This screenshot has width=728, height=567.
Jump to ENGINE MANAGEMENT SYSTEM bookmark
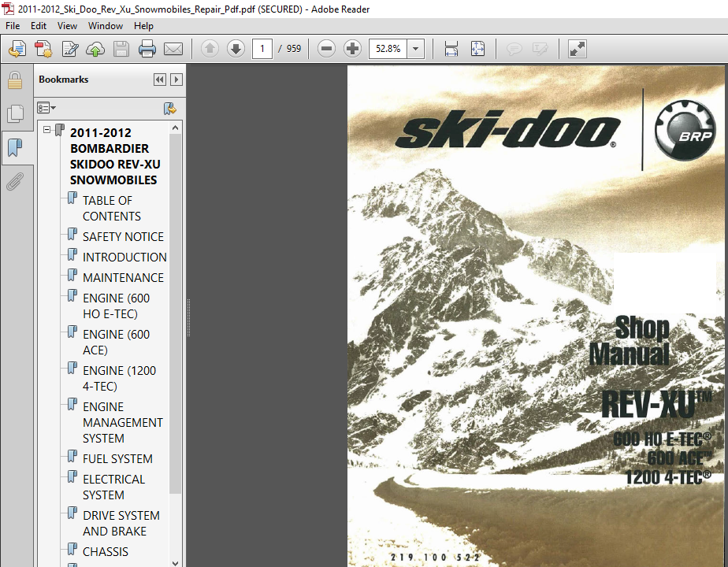click(123, 422)
